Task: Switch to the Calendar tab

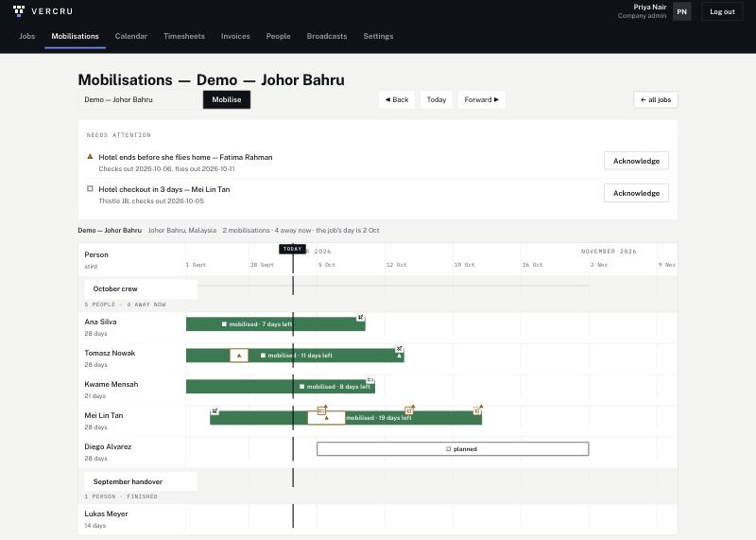Action: (x=130, y=36)
